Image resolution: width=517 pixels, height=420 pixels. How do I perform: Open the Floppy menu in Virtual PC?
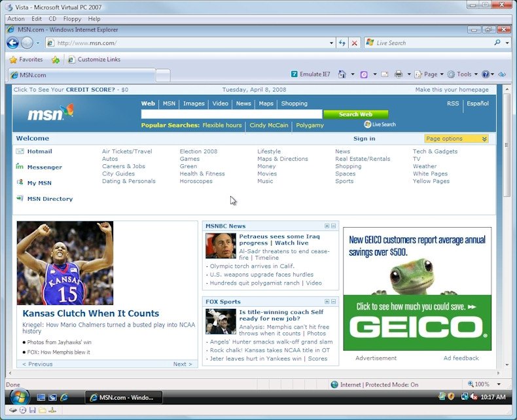[72, 19]
